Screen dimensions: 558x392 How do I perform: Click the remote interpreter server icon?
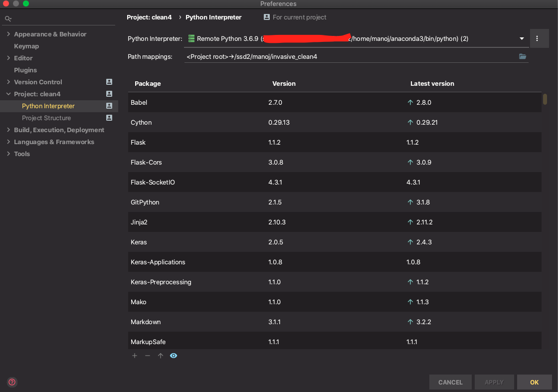click(x=191, y=38)
